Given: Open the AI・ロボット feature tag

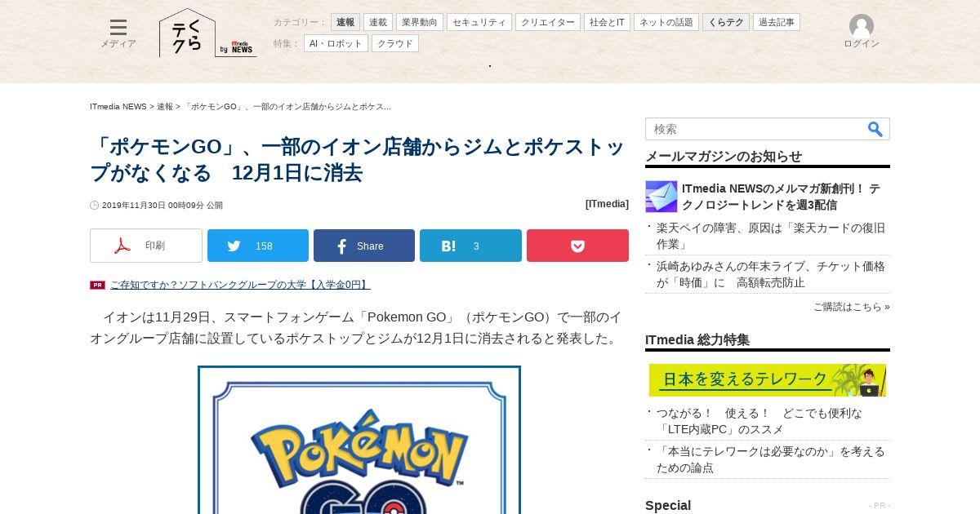Looking at the screenshot, I should [x=336, y=43].
